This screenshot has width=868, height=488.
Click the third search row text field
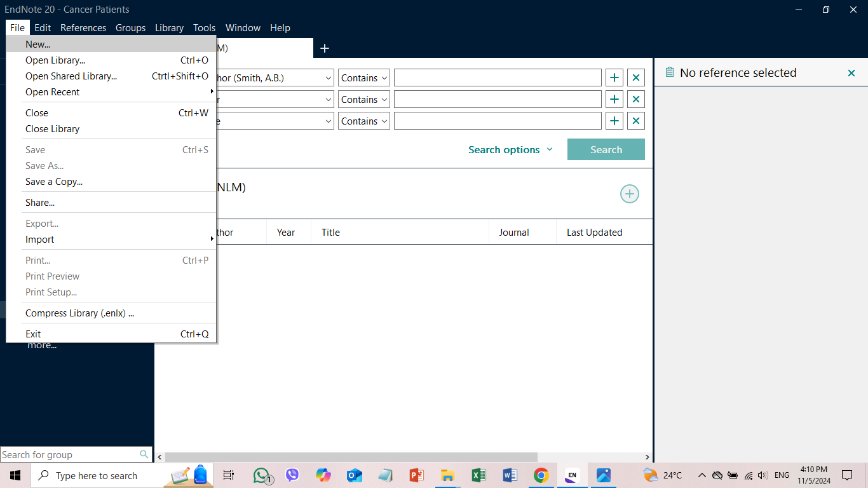click(x=498, y=121)
